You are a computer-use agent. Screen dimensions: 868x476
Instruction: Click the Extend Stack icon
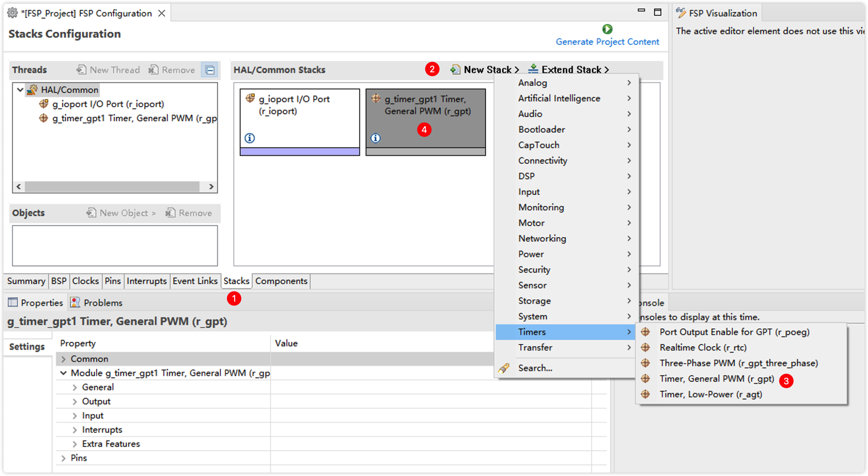[533, 69]
